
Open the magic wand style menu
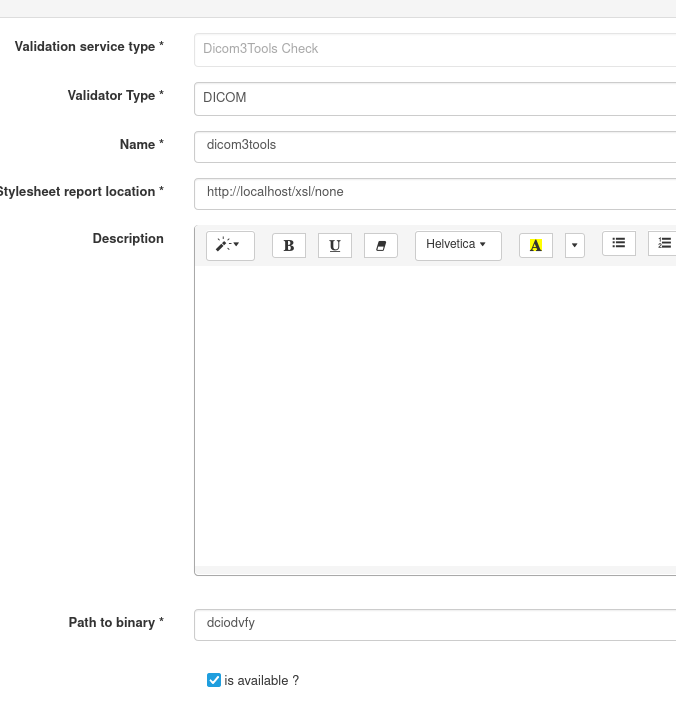230,245
